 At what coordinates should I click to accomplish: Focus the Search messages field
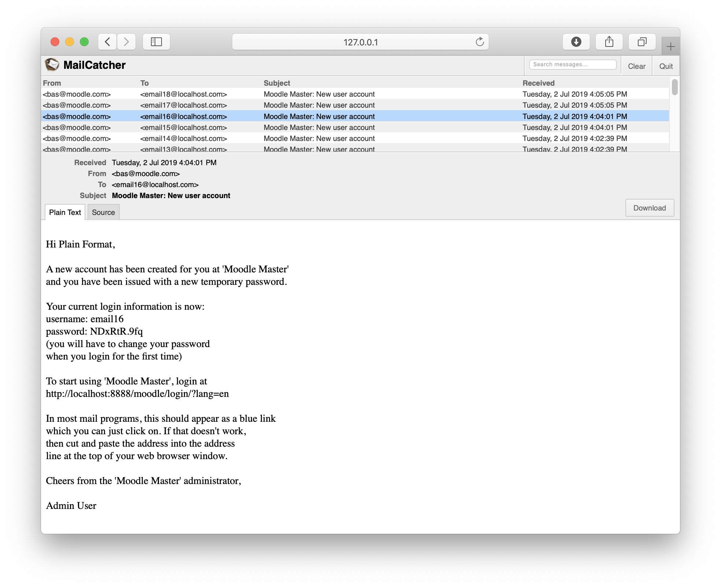pyautogui.click(x=573, y=64)
